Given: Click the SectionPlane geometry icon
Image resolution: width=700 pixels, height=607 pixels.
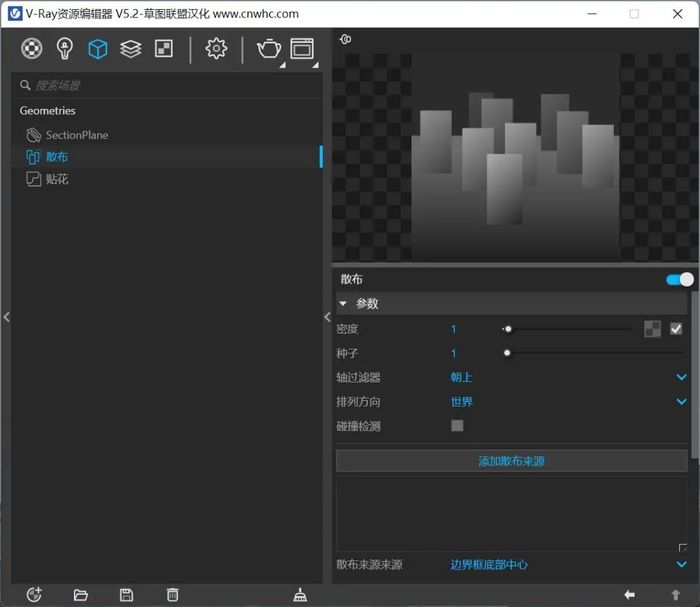Looking at the screenshot, I should [34, 135].
